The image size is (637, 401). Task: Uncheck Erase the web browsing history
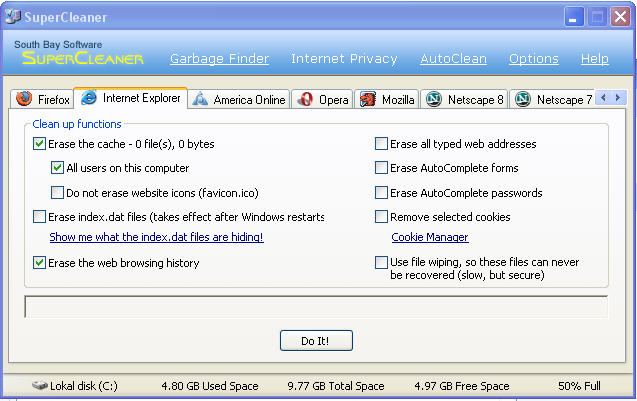coord(39,263)
